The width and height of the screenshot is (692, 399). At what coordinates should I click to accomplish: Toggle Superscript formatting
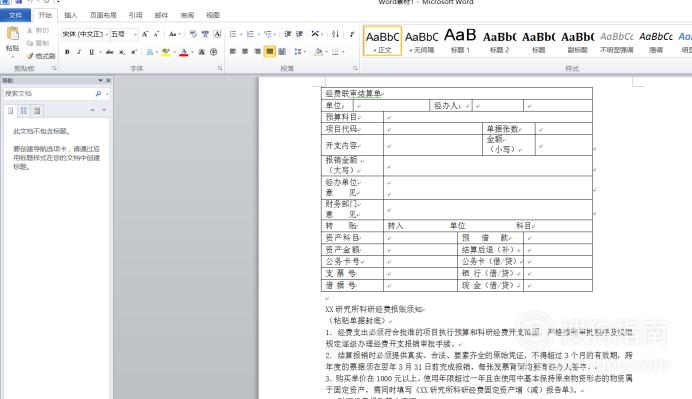pyautogui.click(x=134, y=52)
